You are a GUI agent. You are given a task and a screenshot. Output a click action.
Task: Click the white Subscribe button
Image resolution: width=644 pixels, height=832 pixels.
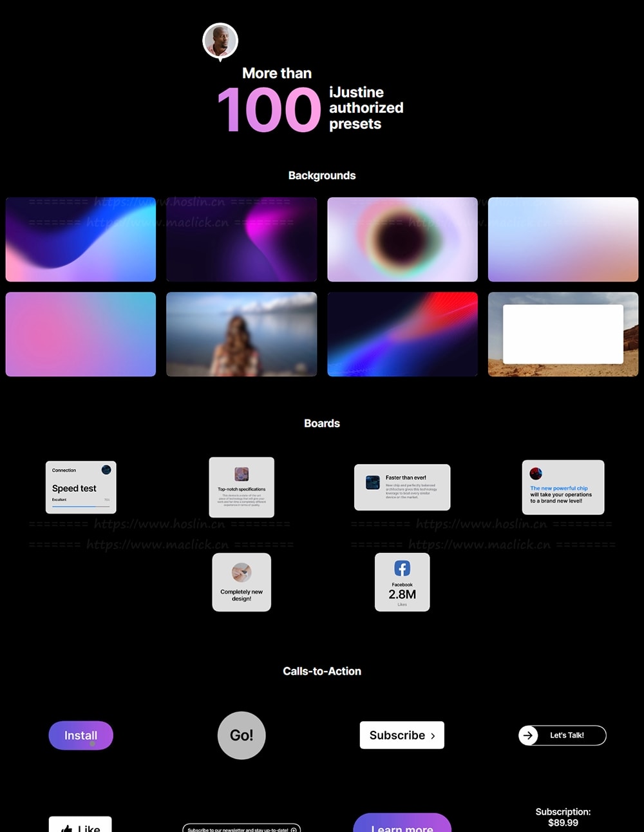402,735
